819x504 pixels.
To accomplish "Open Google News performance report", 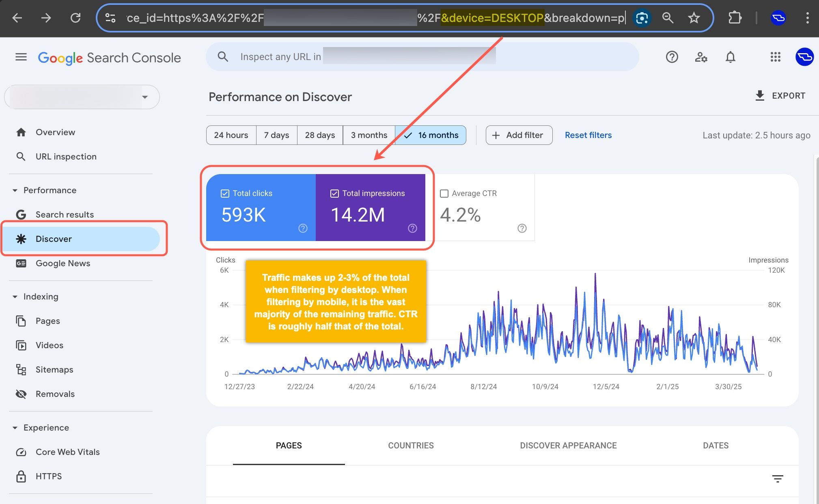I will pyautogui.click(x=63, y=263).
